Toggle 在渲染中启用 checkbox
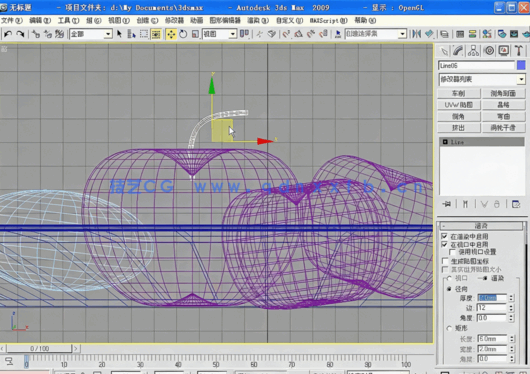The height and width of the screenshot is (374, 530). click(444, 236)
